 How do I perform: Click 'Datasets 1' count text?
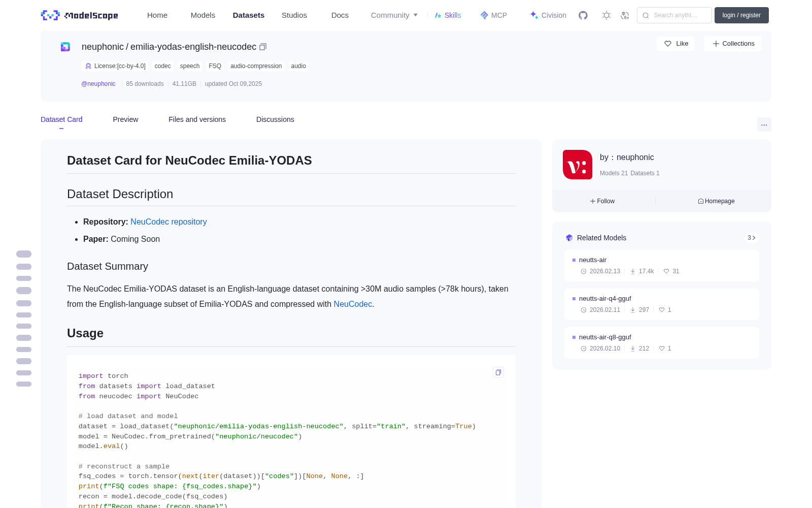click(645, 173)
